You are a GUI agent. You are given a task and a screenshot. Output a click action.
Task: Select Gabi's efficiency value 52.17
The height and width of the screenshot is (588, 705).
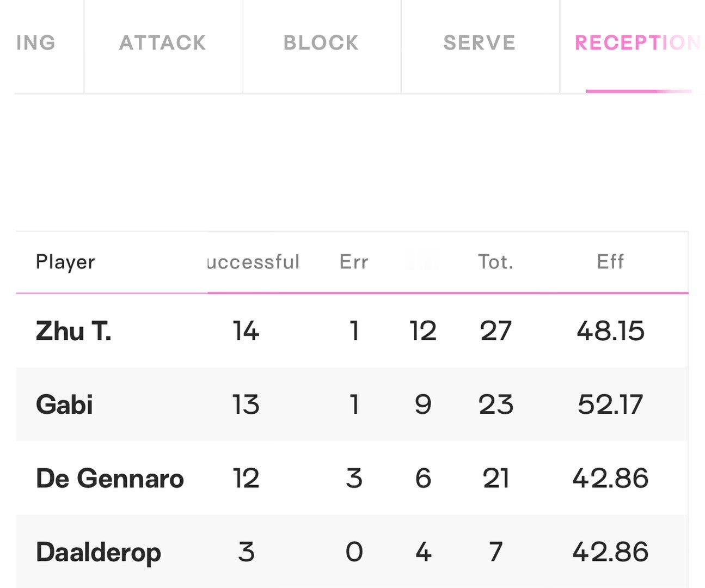(x=610, y=405)
